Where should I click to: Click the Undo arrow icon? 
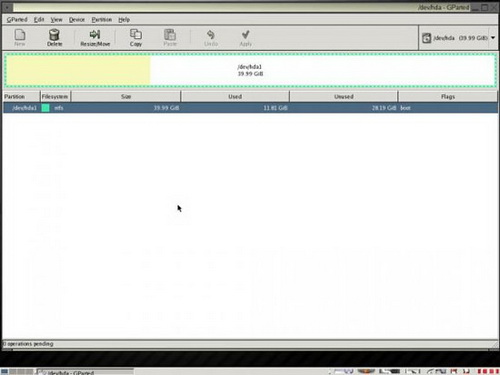pos(211,38)
